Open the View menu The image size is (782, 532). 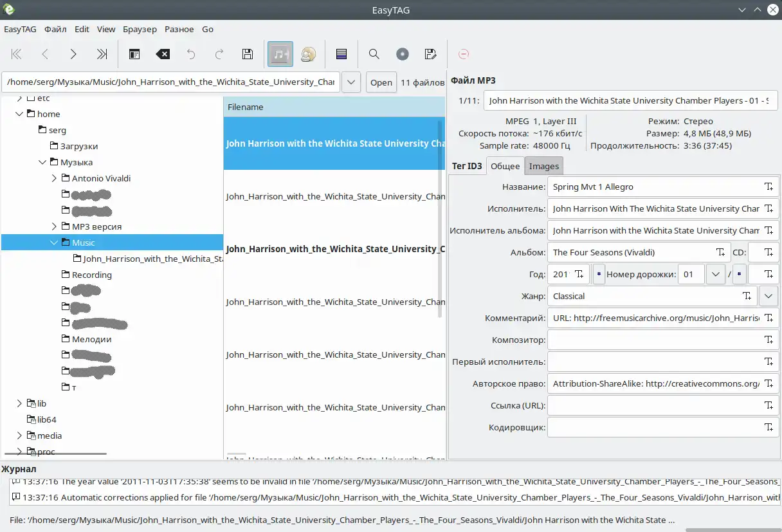[x=106, y=29]
